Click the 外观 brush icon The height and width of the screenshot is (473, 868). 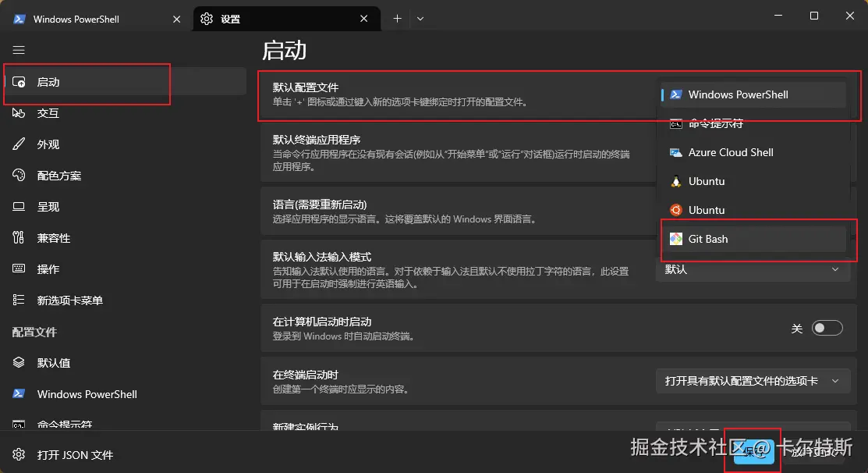[19, 144]
